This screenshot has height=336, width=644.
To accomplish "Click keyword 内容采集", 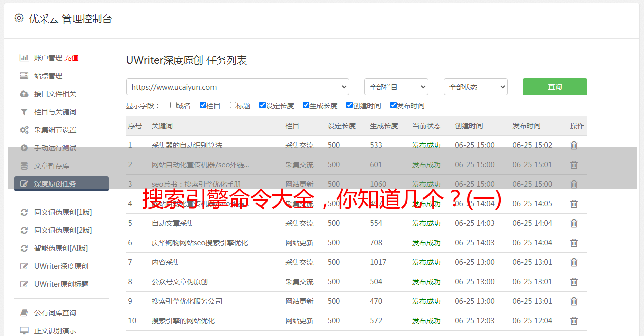I will click(166, 262).
